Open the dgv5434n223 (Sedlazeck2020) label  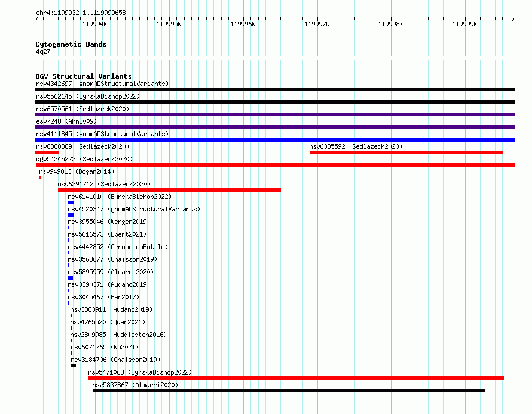pos(84,159)
